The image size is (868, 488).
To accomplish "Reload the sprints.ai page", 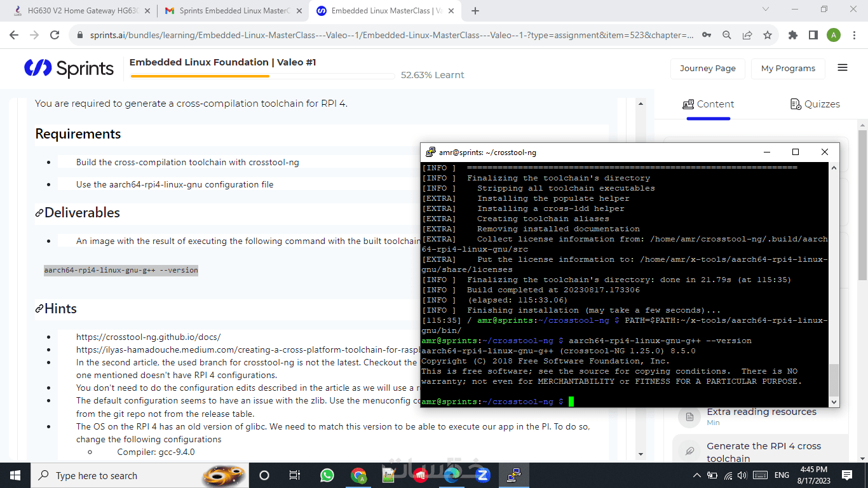I will point(55,36).
